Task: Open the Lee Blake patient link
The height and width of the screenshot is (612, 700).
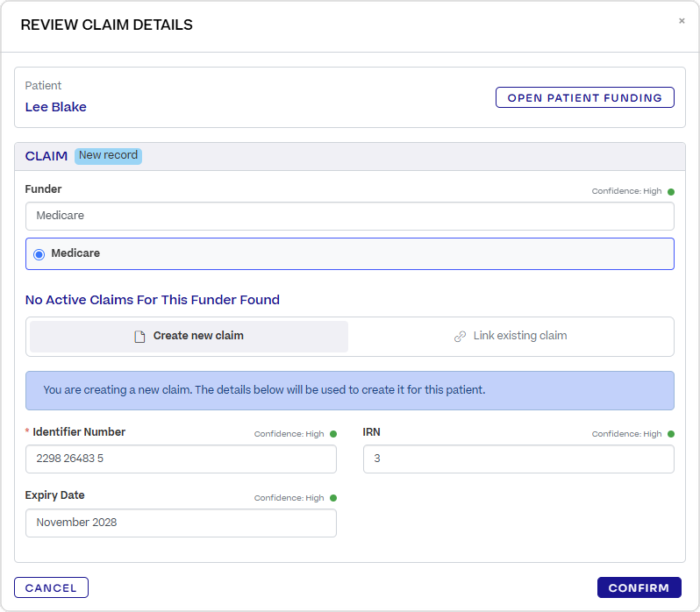Action: [56, 107]
